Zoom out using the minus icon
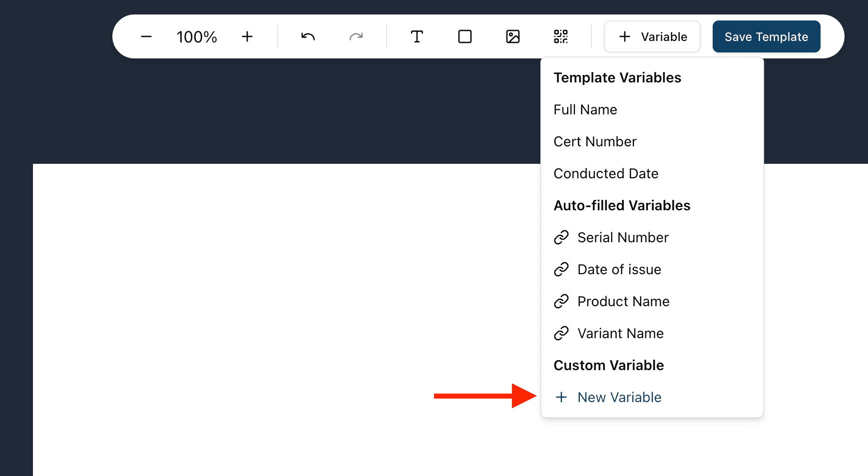The image size is (868, 476). coord(146,36)
